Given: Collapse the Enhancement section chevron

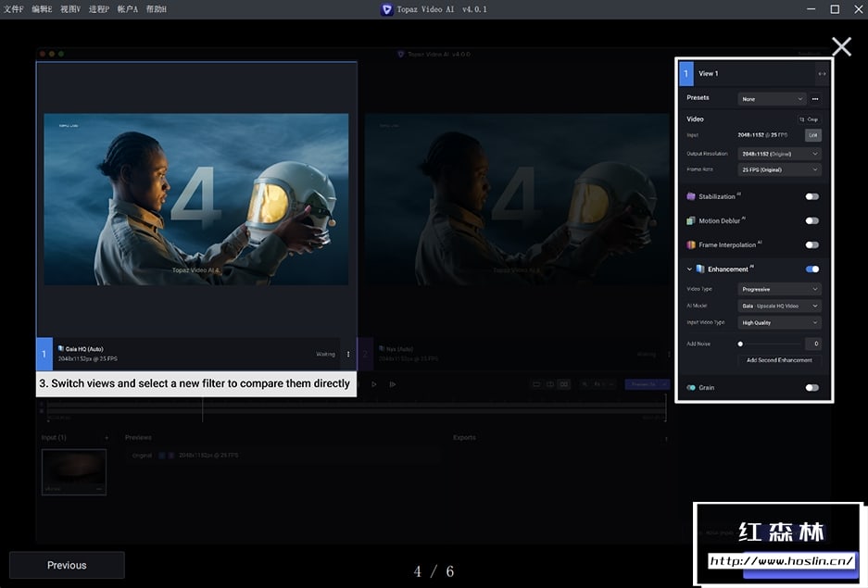Looking at the screenshot, I should [689, 269].
